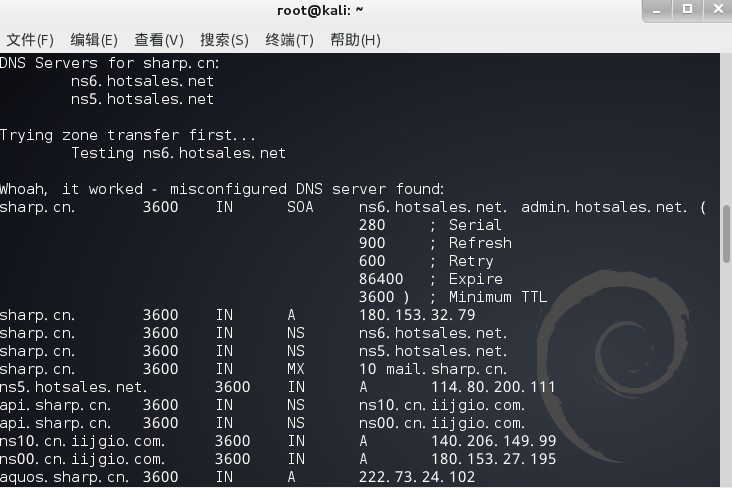The image size is (732, 488).
Task: Click the 'Whoah, it worked' message line
Action: (222, 189)
